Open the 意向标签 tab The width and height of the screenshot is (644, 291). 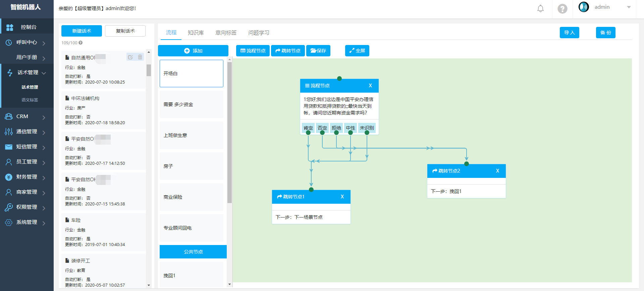[226, 33]
